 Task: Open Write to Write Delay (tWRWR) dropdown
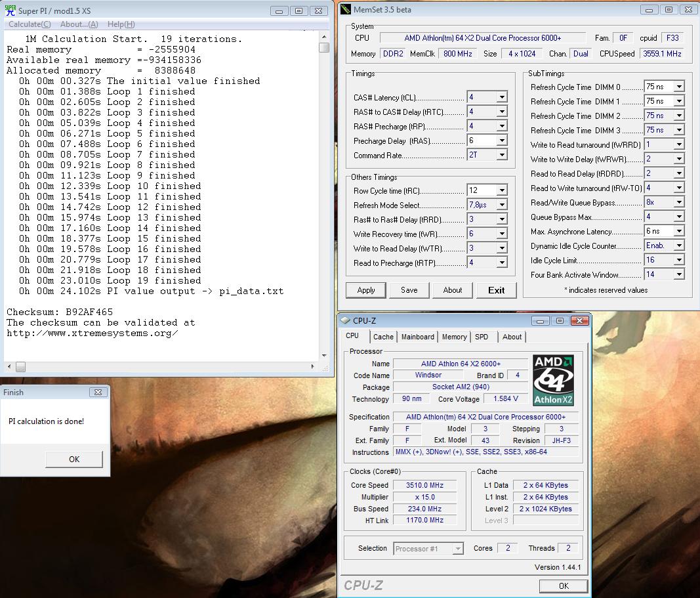679,159
